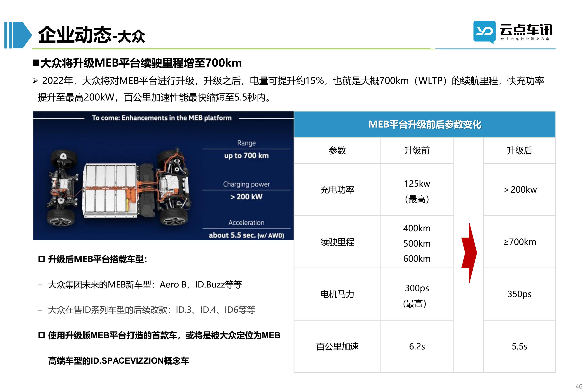Click the 350ps table cell

tap(519, 294)
